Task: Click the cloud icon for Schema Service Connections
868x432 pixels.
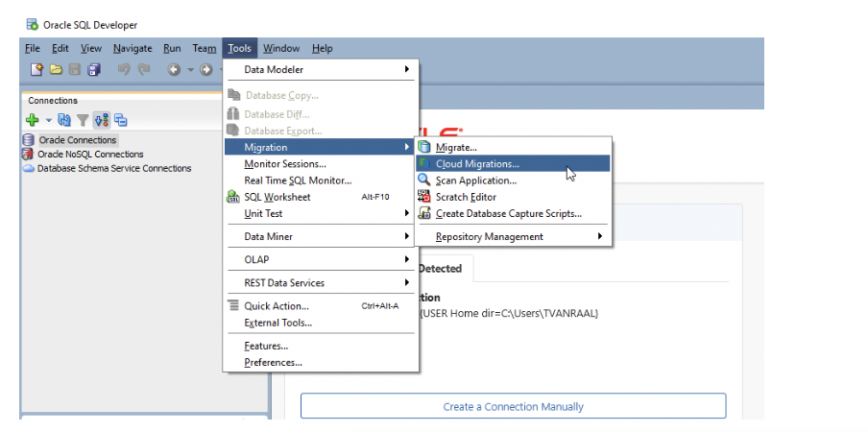Action: 29,168
